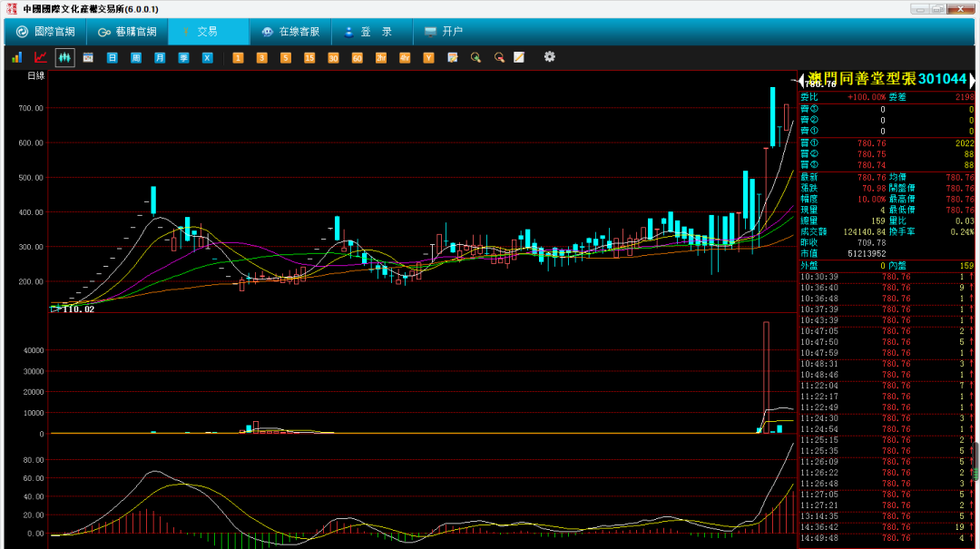
Task: Click the 昨收 value 709.78
Action: [x=871, y=242]
